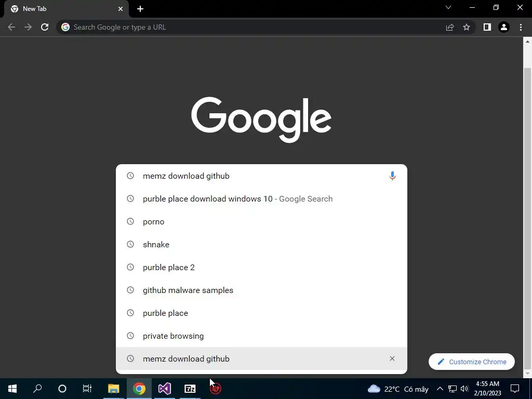This screenshot has width=532, height=399.
Task: Go back using the browser back arrow
Action: (11, 27)
